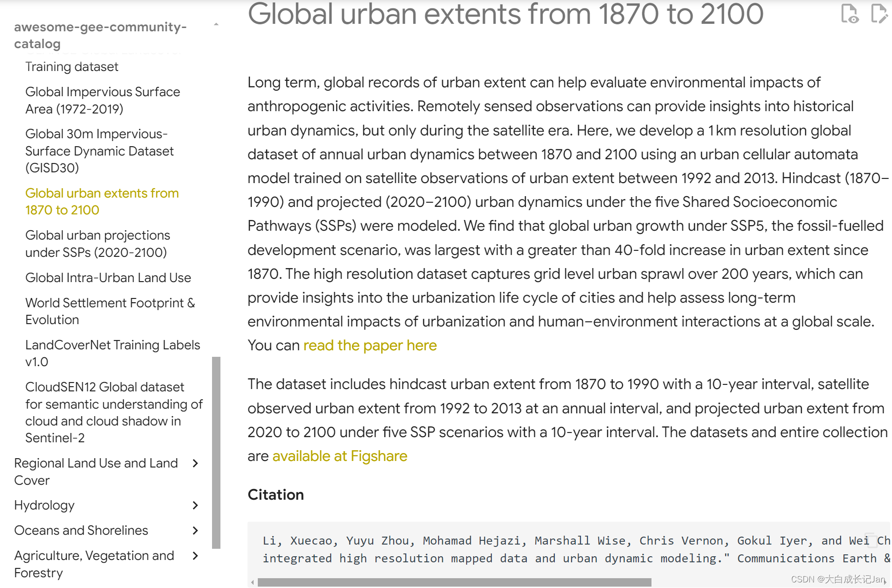892x588 pixels.
Task: Click the view source page icon
Action: click(x=850, y=13)
